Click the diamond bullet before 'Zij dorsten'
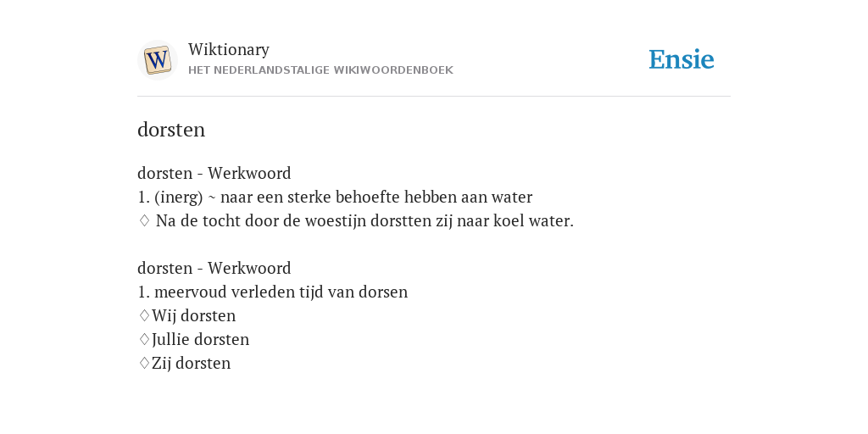This screenshot has height=434, width=868. pyautogui.click(x=144, y=363)
